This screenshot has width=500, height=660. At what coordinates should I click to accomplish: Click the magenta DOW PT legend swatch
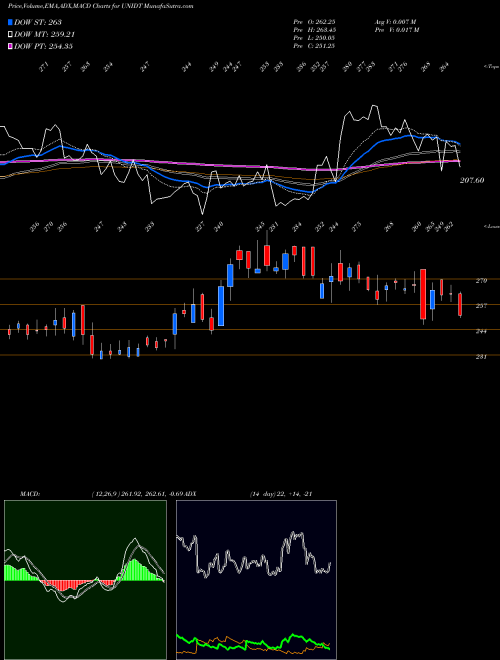pos(10,46)
